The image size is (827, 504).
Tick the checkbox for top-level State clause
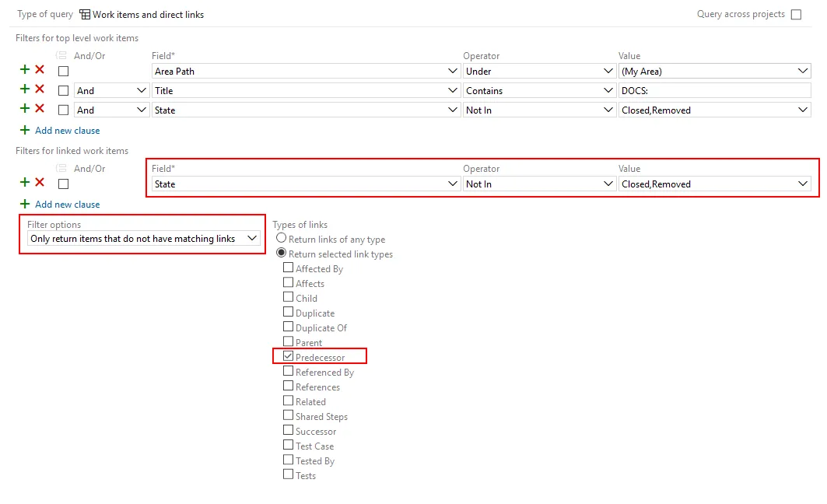63,110
